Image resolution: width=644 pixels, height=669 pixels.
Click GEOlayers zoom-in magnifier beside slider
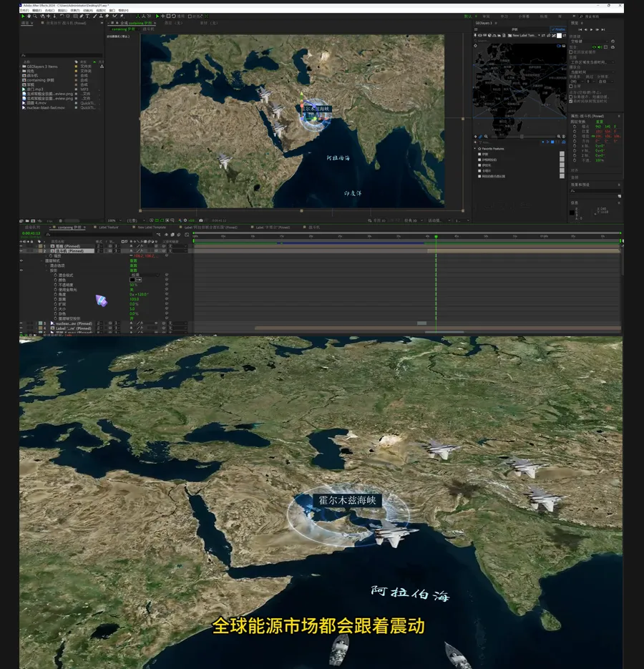coord(559,137)
